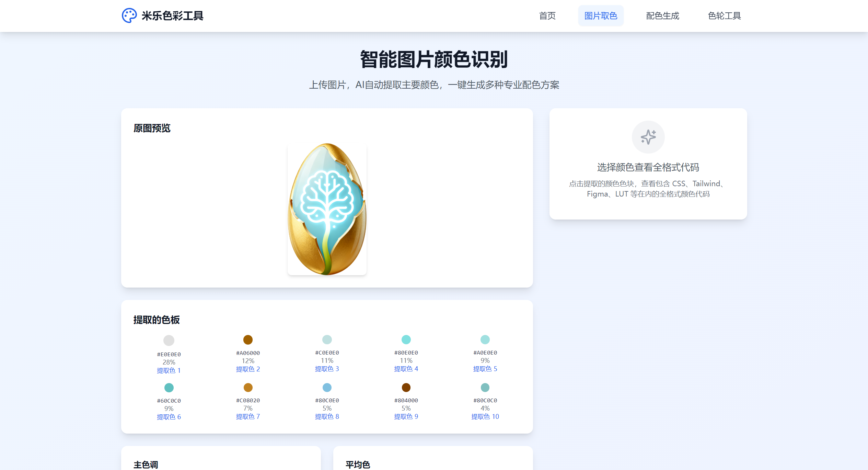
Task: Click the sparkle icon in right panel
Action: pos(648,137)
